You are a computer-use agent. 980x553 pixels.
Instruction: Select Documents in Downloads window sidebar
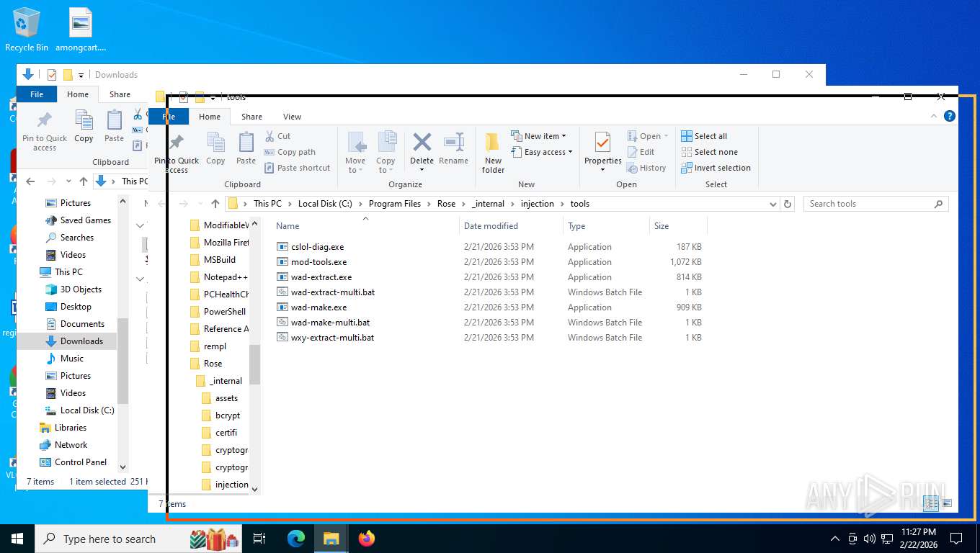click(x=75, y=324)
